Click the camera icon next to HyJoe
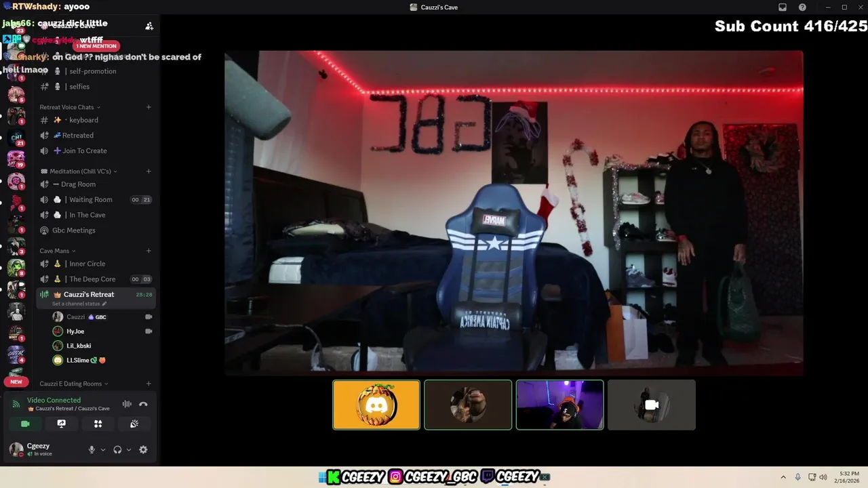868x488 pixels. coord(149,331)
